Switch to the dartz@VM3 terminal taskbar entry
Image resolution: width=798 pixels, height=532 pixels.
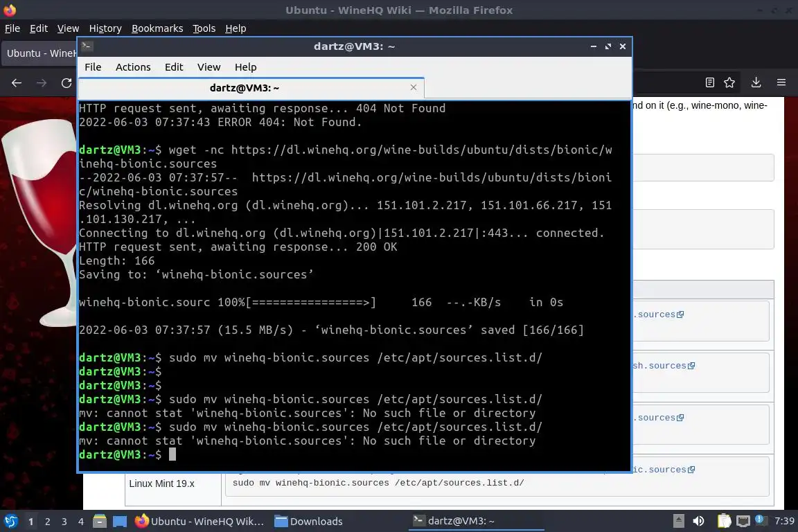(x=476, y=522)
